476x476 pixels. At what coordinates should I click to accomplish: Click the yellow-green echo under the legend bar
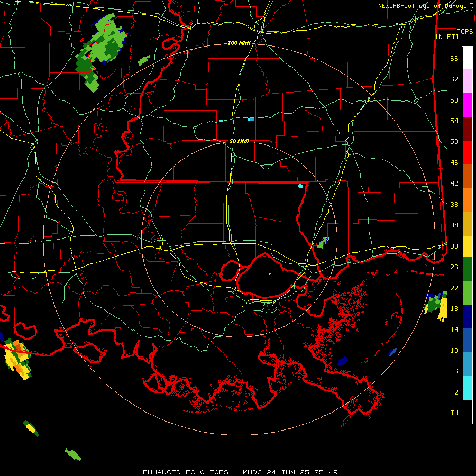(436, 306)
